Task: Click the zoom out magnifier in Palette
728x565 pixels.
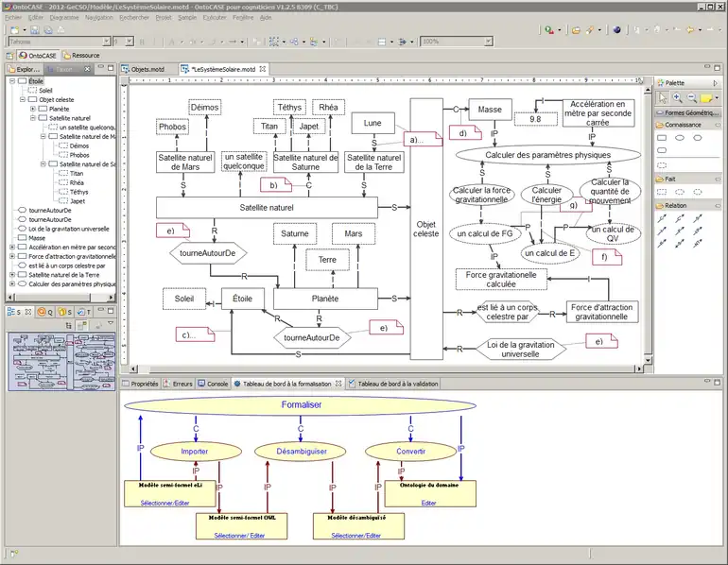Action: tap(691, 97)
